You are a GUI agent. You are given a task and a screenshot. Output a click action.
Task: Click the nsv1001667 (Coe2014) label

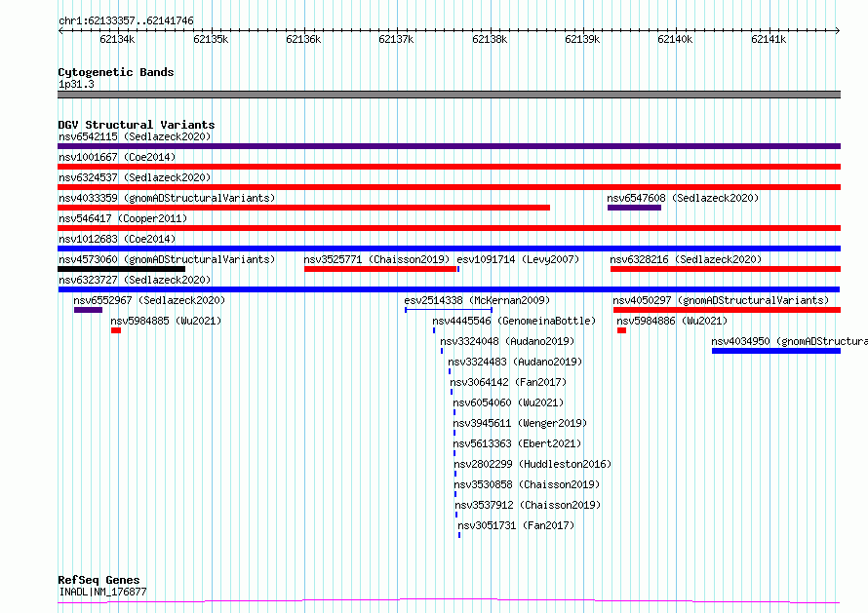(117, 157)
